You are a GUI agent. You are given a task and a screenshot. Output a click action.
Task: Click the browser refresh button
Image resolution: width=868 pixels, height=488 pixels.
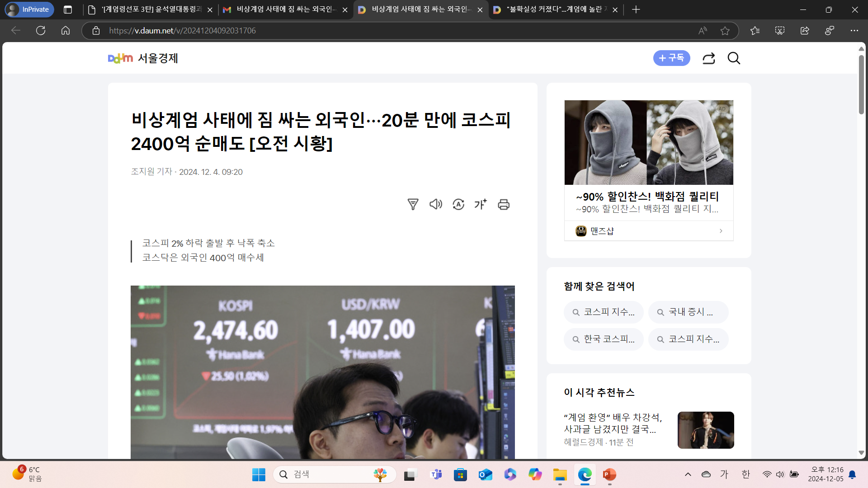(x=41, y=31)
